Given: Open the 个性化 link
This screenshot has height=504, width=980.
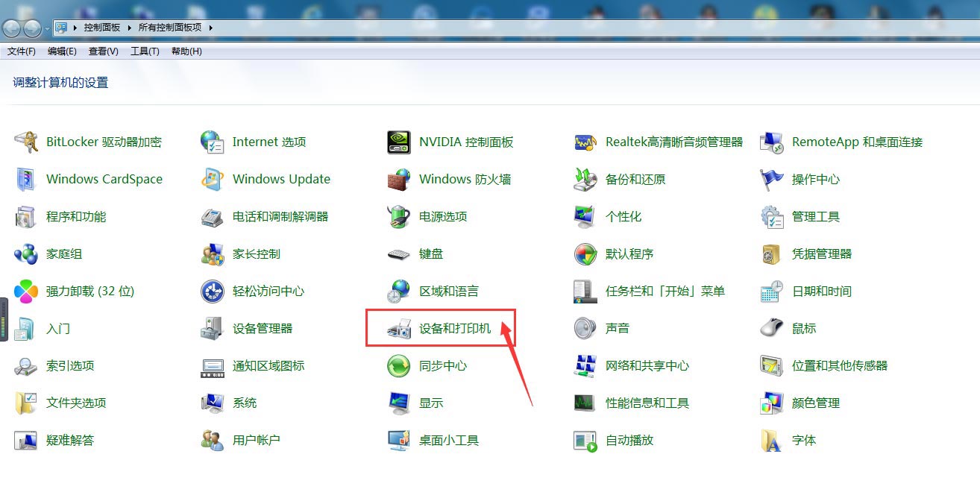Looking at the screenshot, I should (624, 216).
